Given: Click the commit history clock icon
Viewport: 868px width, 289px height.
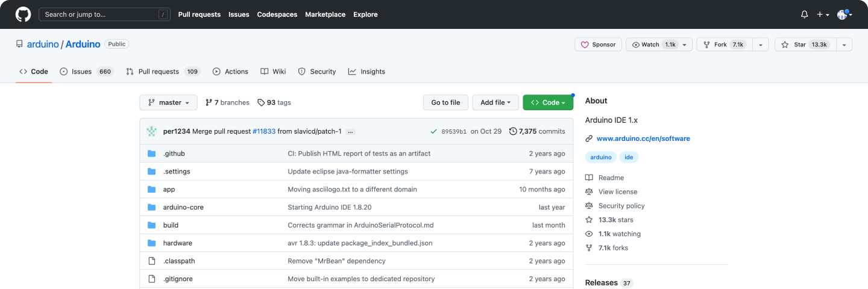Looking at the screenshot, I should tap(513, 131).
